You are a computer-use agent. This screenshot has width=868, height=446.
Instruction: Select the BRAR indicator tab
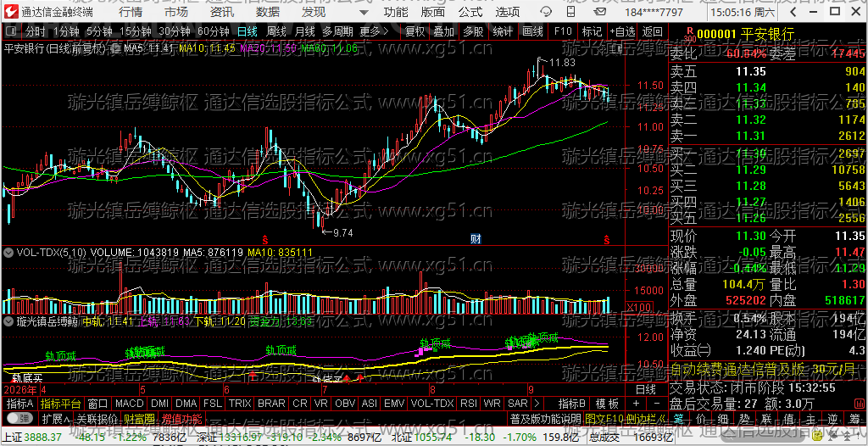[x=272, y=404]
